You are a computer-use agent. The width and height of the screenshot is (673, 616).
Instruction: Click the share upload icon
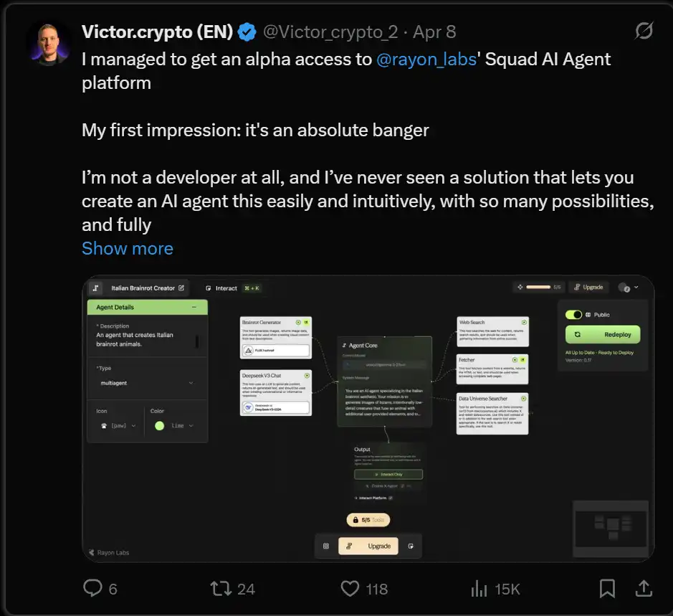pos(643,589)
